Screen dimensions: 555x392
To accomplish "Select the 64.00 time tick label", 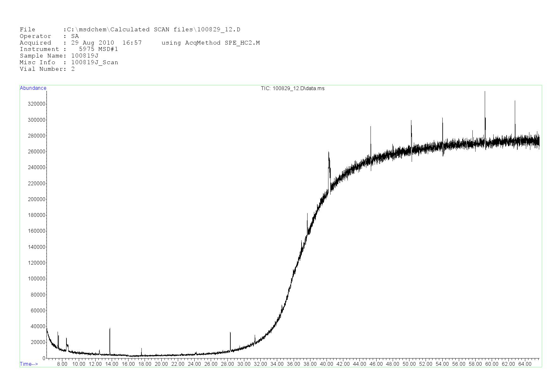I will [x=525, y=364].
